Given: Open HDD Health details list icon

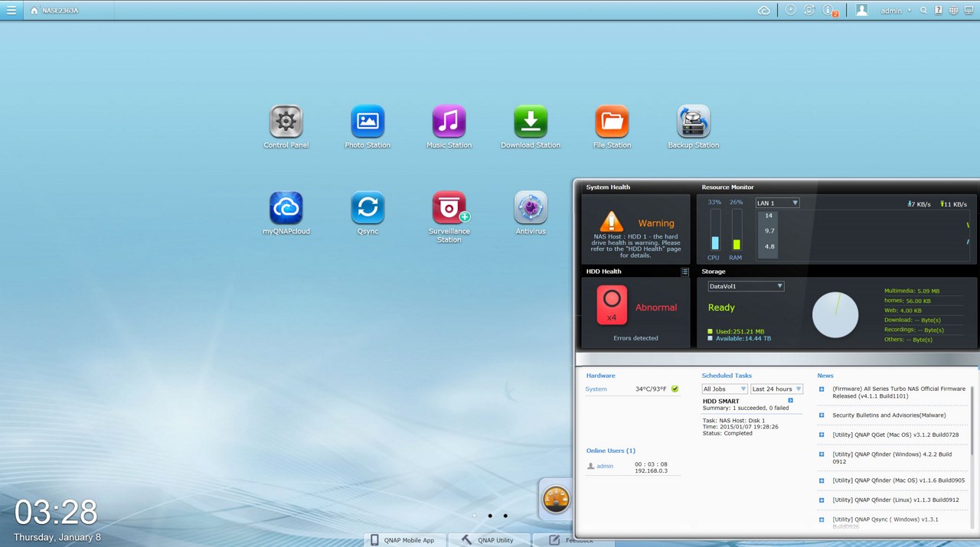Looking at the screenshot, I should [684, 272].
